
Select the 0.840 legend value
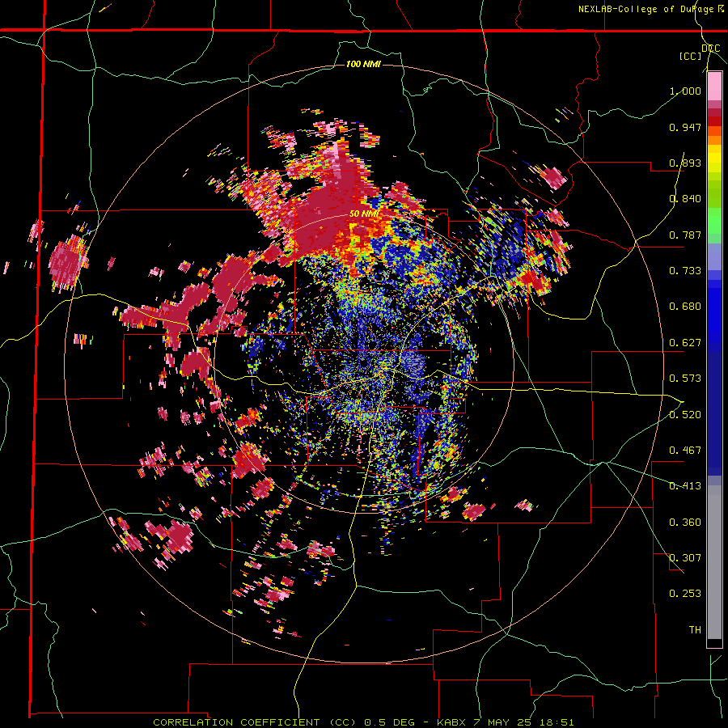tap(685, 199)
